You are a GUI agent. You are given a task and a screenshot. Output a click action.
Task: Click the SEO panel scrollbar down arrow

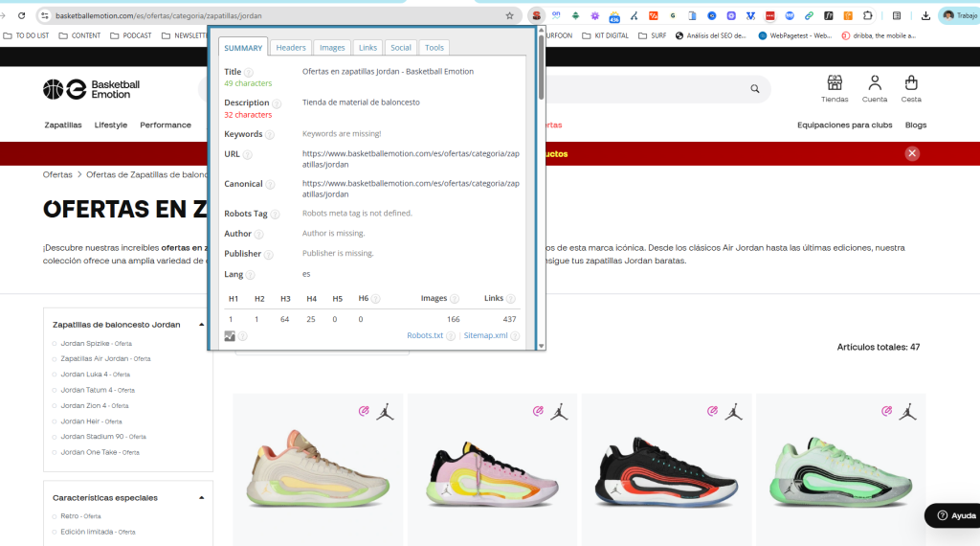point(541,346)
